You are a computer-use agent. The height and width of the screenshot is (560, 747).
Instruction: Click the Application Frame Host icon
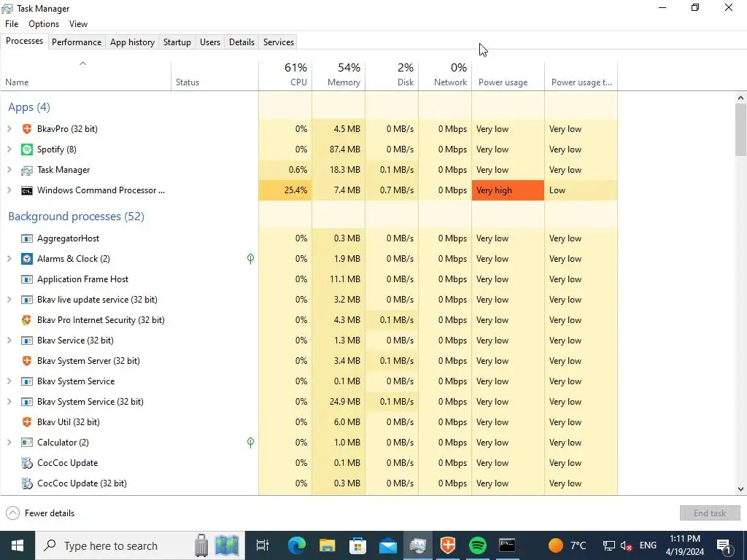(27, 279)
